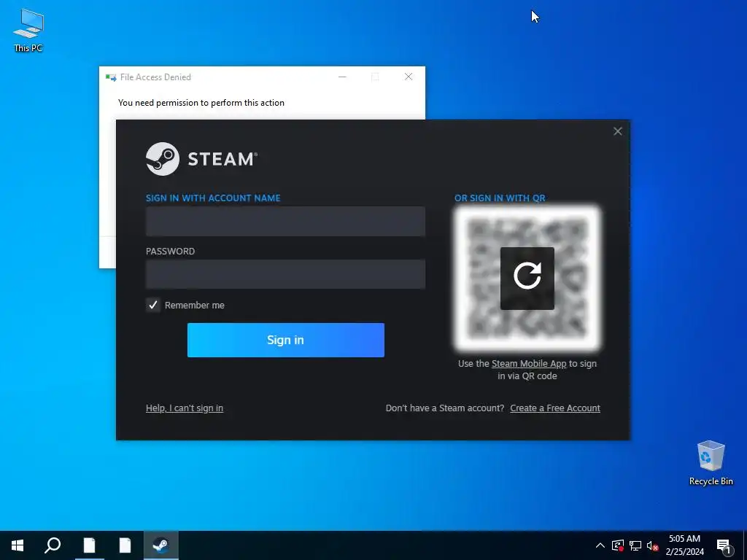Click the QR code refresh icon
Screen dimensions: 747x560
tap(527, 278)
